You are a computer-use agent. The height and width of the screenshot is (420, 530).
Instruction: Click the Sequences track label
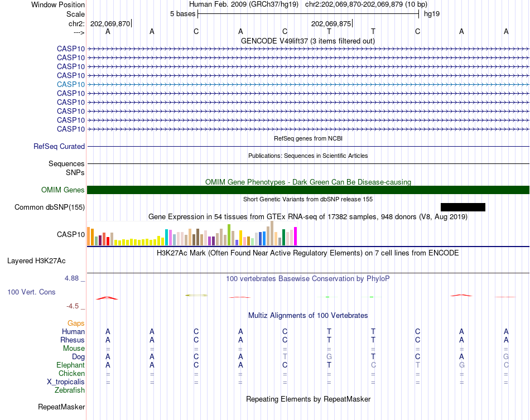tap(66, 163)
